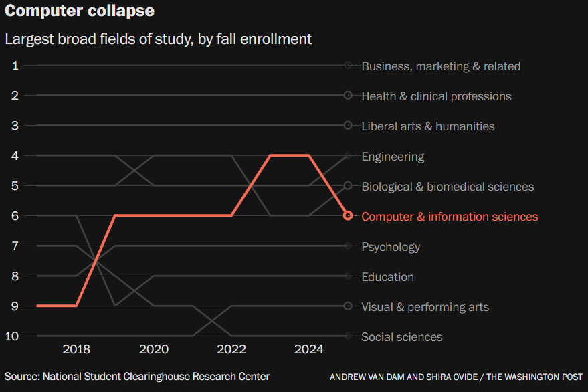Viewport: 588px width, 392px height.
Task: Click the Biological & biomedical sciences endpoint circle
Action: (348, 185)
